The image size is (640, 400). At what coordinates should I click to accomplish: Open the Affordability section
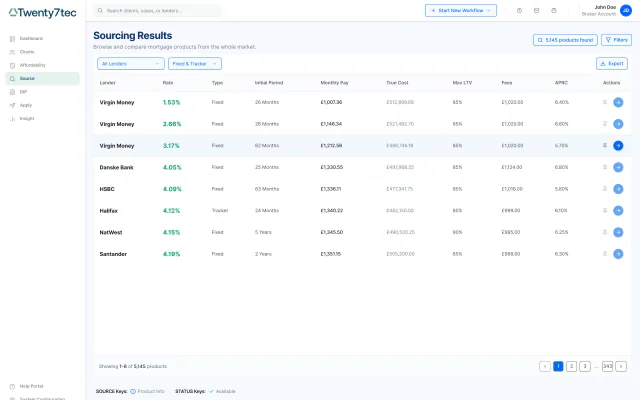click(x=42, y=65)
